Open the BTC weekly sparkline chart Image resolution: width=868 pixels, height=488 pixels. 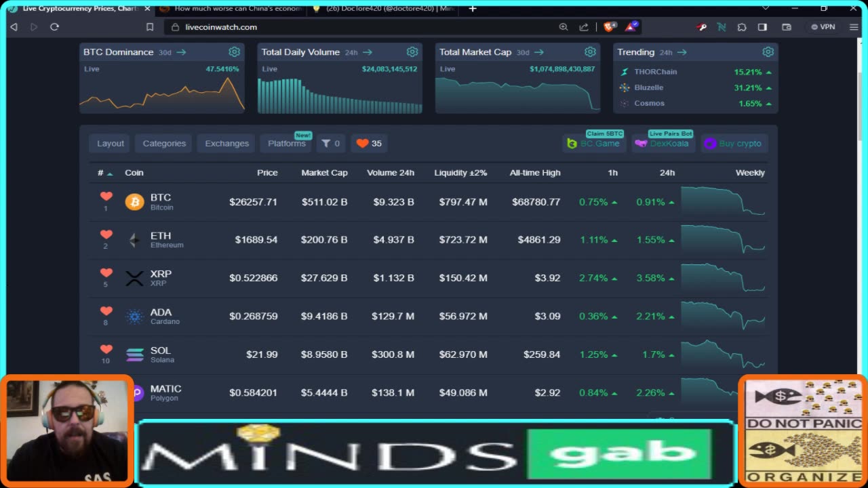(x=723, y=201)
